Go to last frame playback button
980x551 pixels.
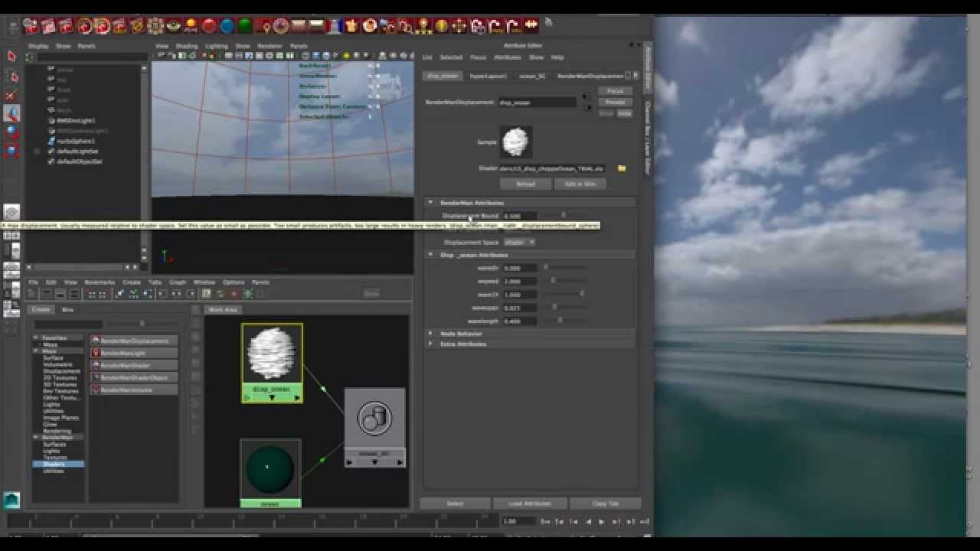[x=644, y=521]
